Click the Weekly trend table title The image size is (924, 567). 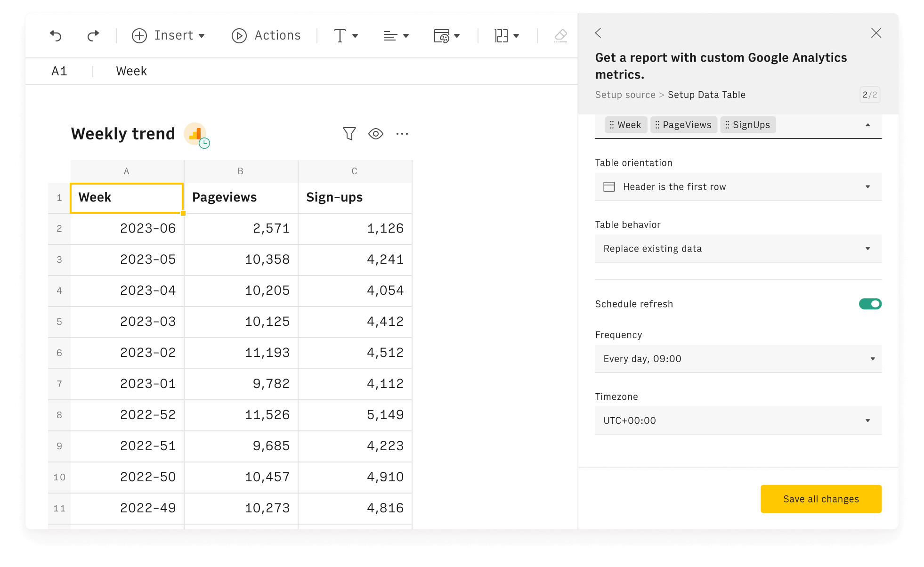[x=123, y=134]
